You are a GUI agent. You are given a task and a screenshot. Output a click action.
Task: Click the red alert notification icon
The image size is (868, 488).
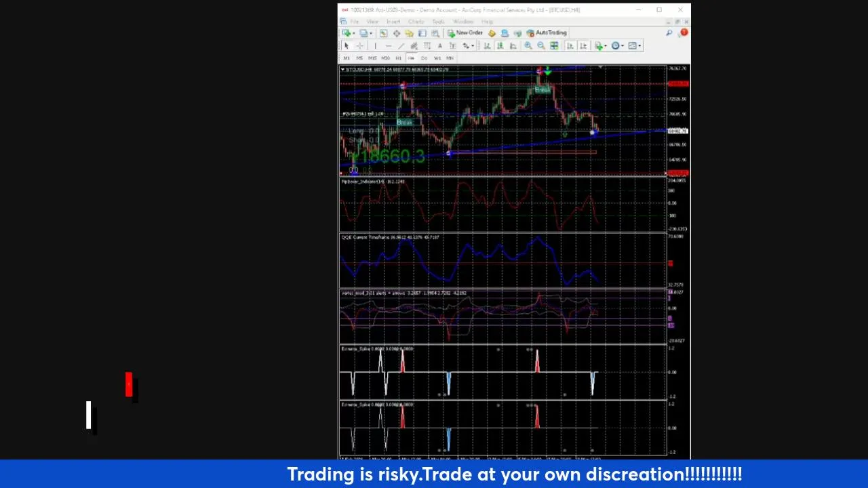click(x=684, y=32)
